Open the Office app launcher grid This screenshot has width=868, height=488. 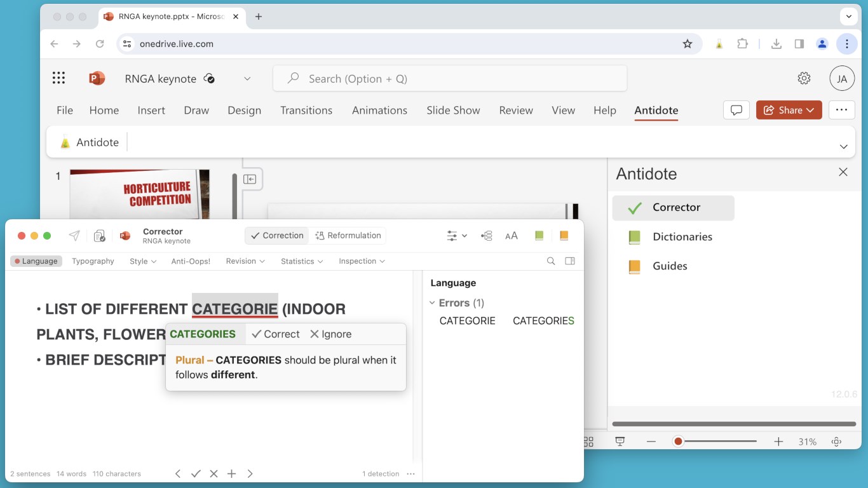point(58,78)
